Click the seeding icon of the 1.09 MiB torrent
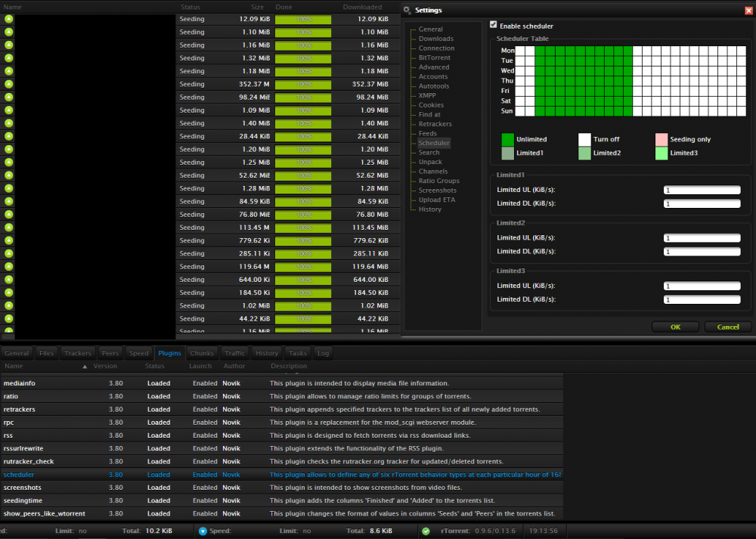Image resolution: width=756 pixels, height=539 pixels. [8, 110]
